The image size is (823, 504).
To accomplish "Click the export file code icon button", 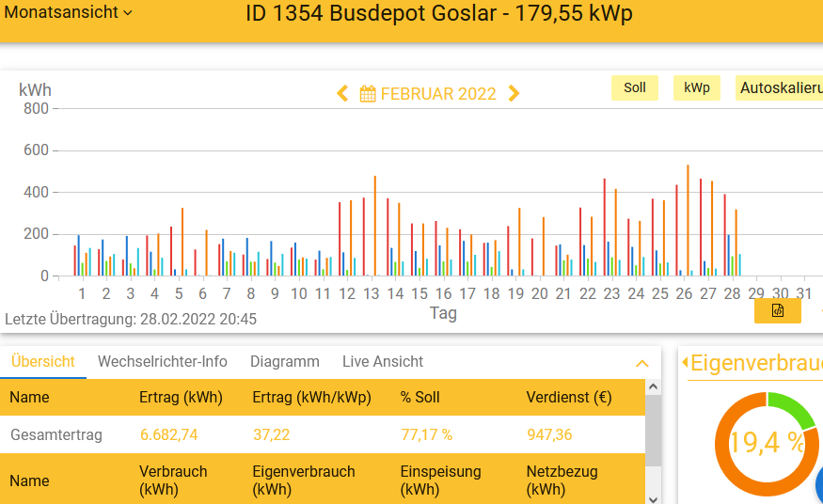I will (x=778, y=311).
